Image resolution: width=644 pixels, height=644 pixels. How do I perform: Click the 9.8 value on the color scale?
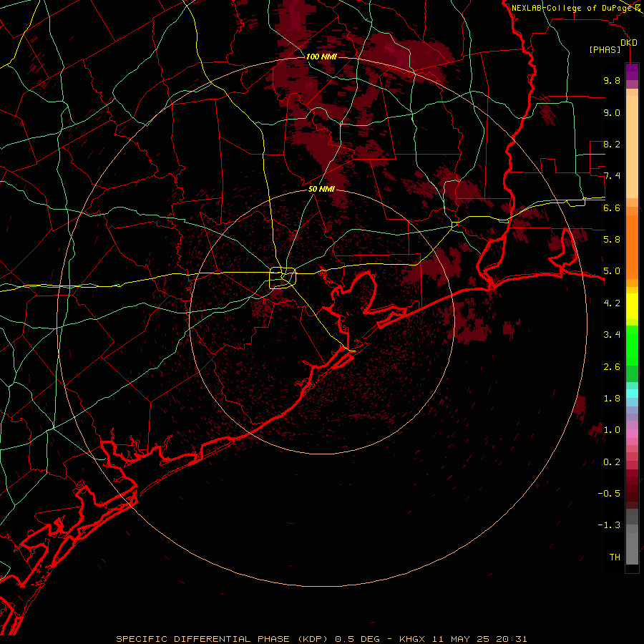[612, 80]
